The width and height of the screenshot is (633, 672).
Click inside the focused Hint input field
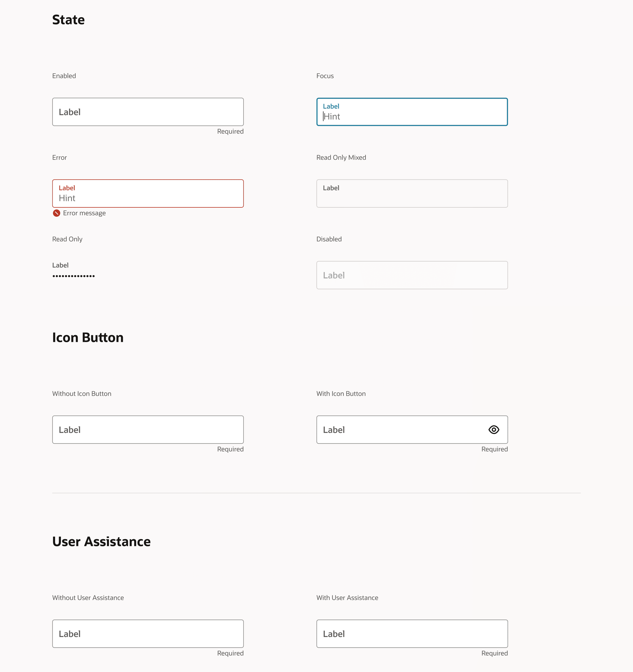[x=412, y=117]
